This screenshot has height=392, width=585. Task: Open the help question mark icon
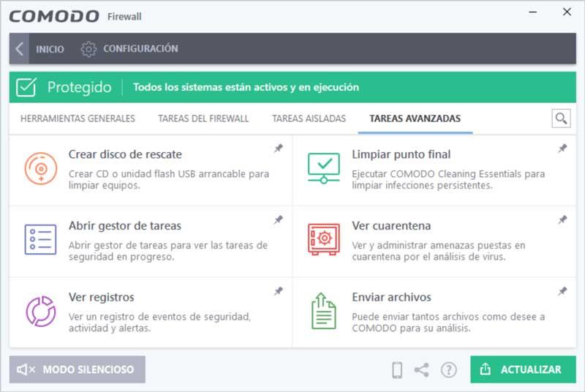448,370
